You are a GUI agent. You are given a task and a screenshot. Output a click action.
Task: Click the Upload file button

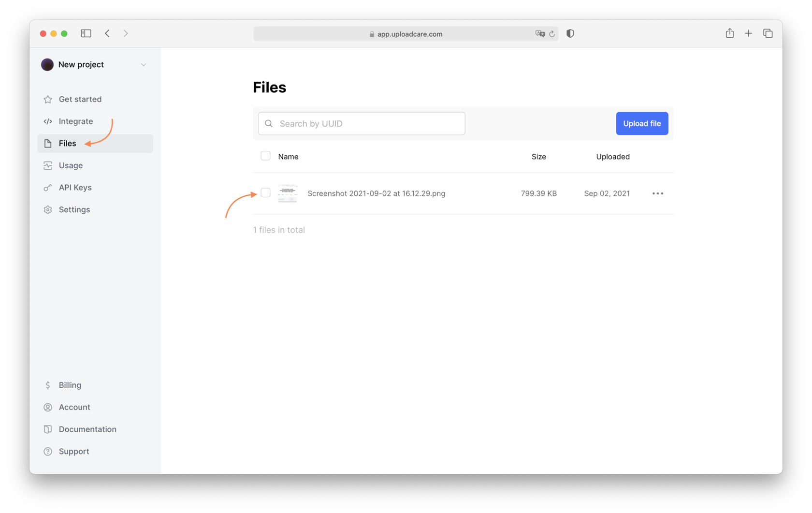pyautogui.click(x=642, y=123)
